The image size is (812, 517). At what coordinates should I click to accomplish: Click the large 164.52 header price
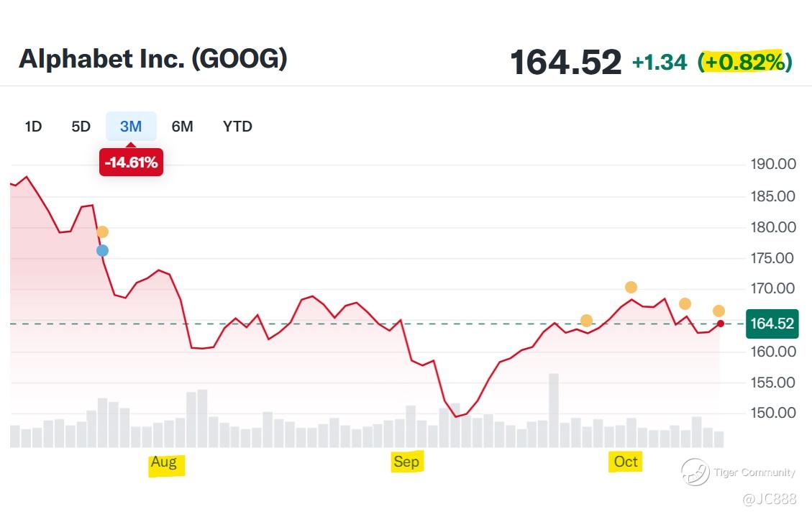pyautogui.click(x=565, y=63)
